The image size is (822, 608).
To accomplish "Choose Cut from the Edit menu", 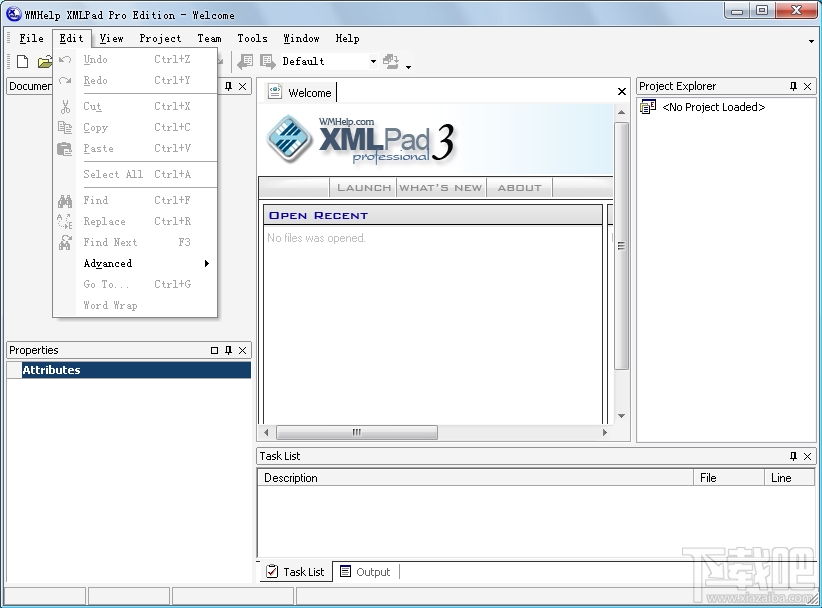I will [x=135, y=106].
